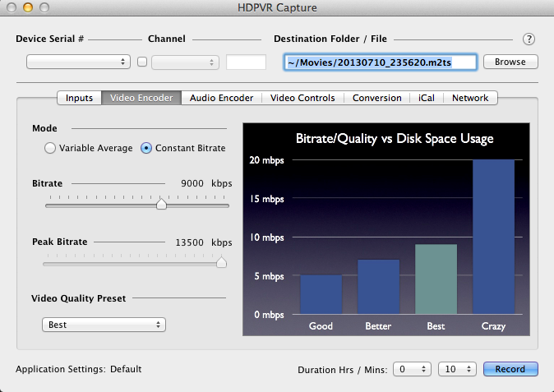Switch to the Network tab
This screenshot has width=554, height=392.
point(470,98)
